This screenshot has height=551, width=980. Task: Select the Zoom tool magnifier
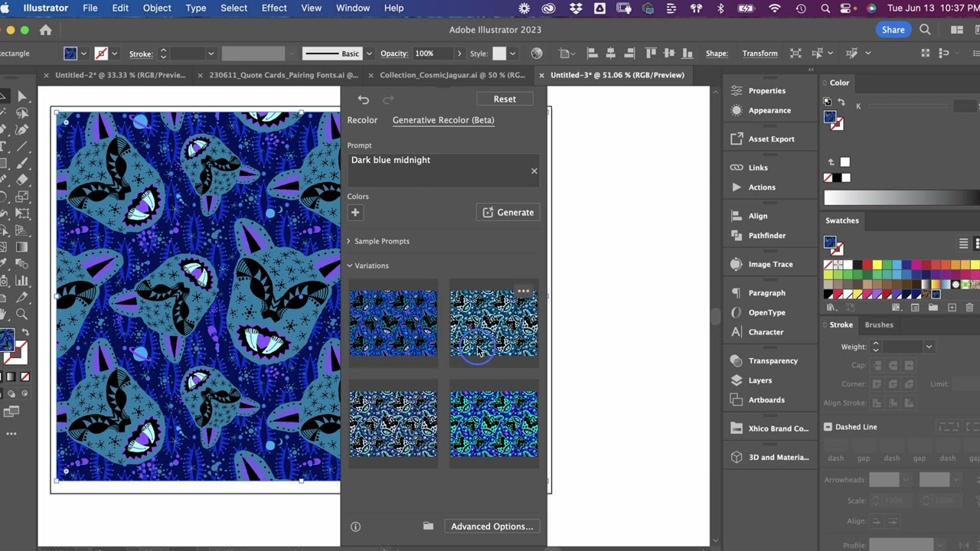click(22, 314)
